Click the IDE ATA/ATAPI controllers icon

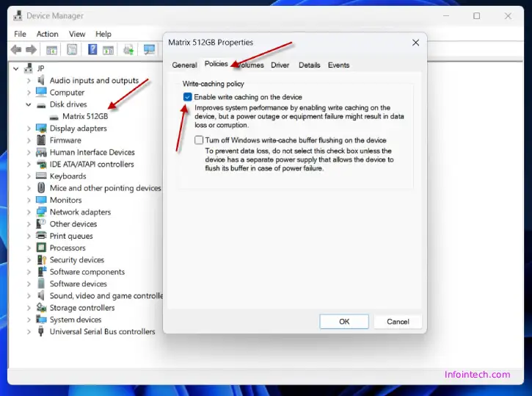pyautogui.click(x=41, y=164)
